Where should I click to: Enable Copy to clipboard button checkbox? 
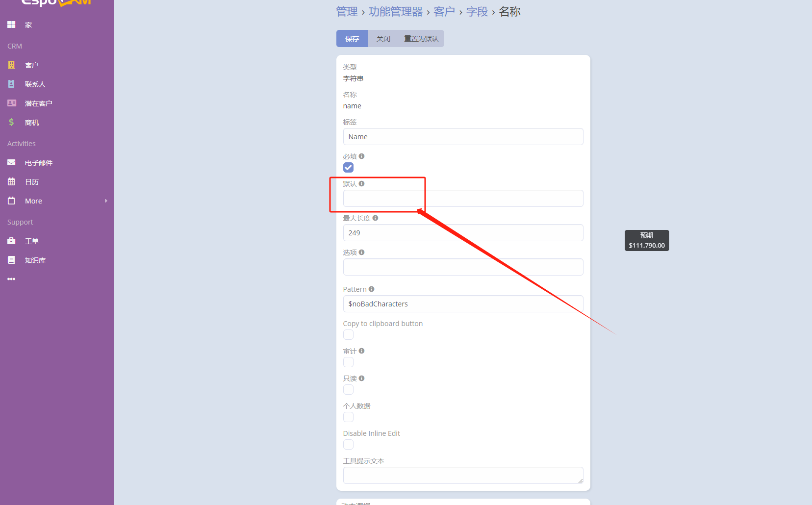[x=348, y=334]
